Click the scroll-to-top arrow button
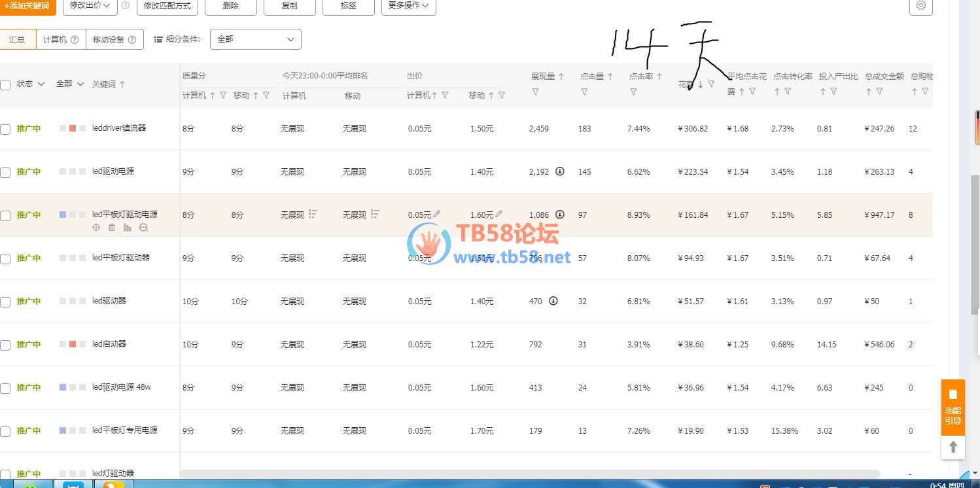Image resolution: width=980 pixels, height=488 pixels. tap(953, 447)
